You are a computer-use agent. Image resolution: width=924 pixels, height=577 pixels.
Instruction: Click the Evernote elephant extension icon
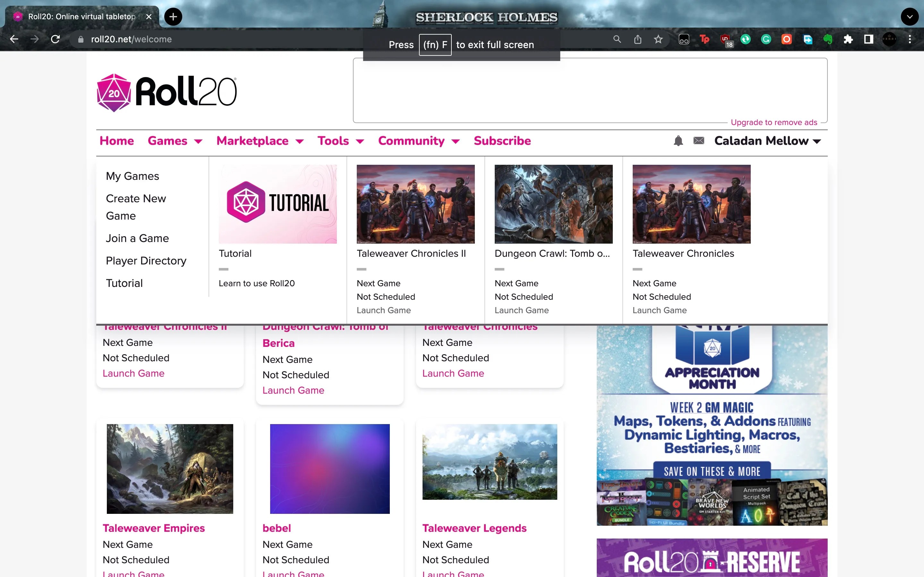point(827,39)
